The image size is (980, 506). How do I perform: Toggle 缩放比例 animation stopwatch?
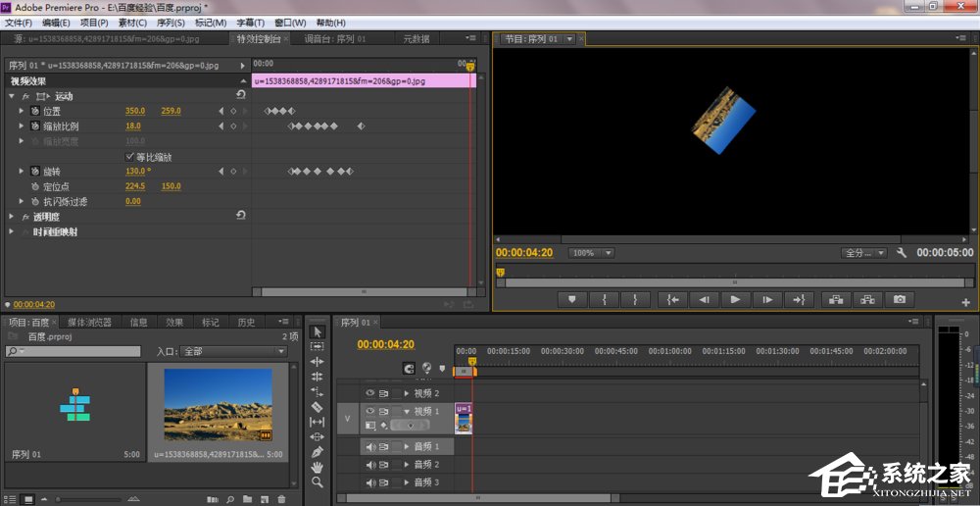coord(35,126)
